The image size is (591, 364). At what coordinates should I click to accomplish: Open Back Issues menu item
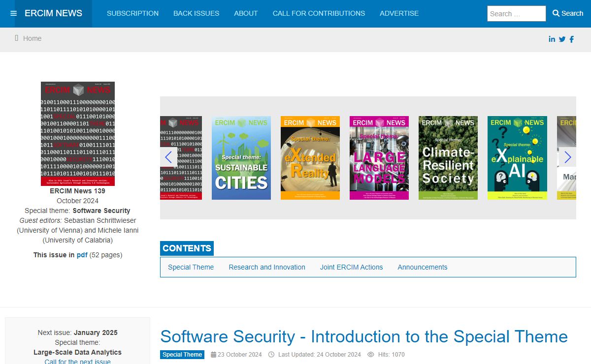coord(196,14)
